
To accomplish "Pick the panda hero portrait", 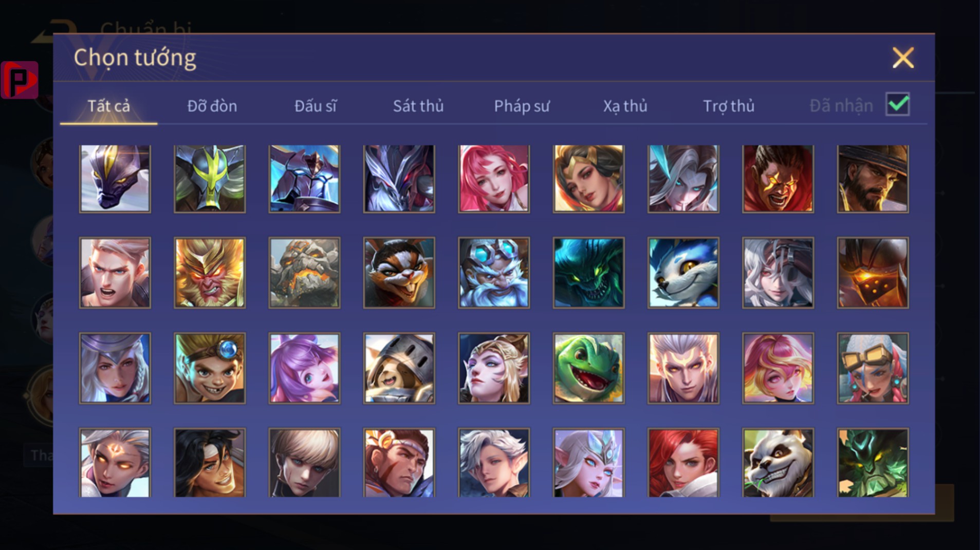I will 778,463.
